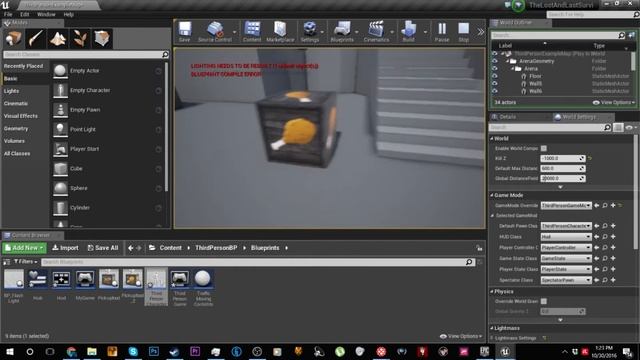This screenshot has width=640, height=360.
Task: Collapse the Physics section
Action: (492, 292)
